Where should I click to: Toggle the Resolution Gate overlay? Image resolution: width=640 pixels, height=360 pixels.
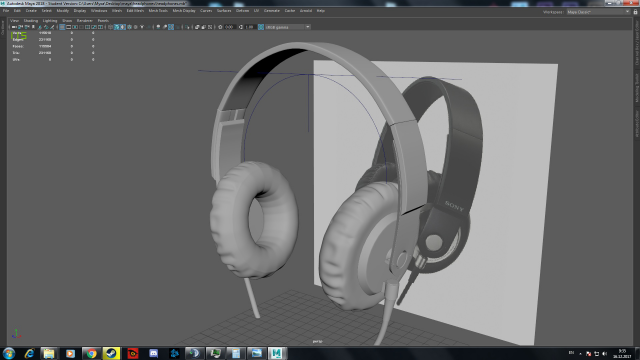[x=75, y=27]
